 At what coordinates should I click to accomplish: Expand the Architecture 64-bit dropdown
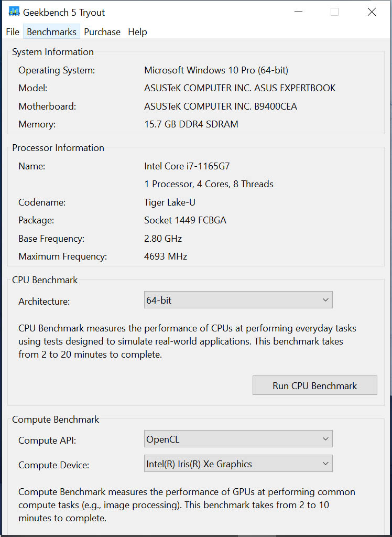click(238, 300)
